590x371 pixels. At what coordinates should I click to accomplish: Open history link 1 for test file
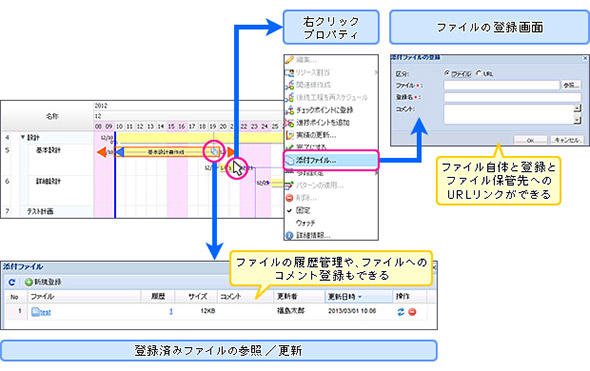171,311
